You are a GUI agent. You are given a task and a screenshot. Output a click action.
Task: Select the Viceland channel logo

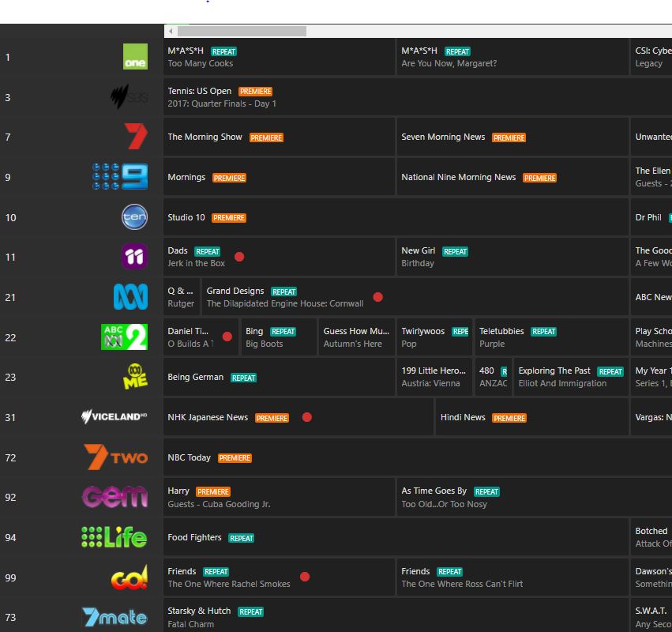[114, 416]
